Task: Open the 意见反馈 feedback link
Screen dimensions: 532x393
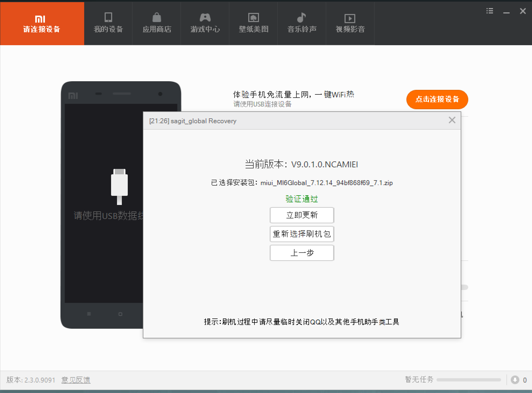Action: [x=76, y=380]
